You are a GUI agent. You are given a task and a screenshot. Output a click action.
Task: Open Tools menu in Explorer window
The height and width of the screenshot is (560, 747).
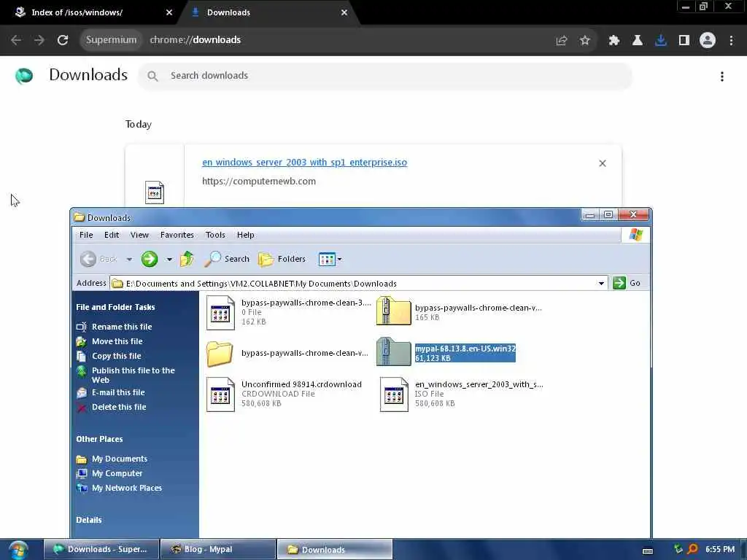(215, 235)
